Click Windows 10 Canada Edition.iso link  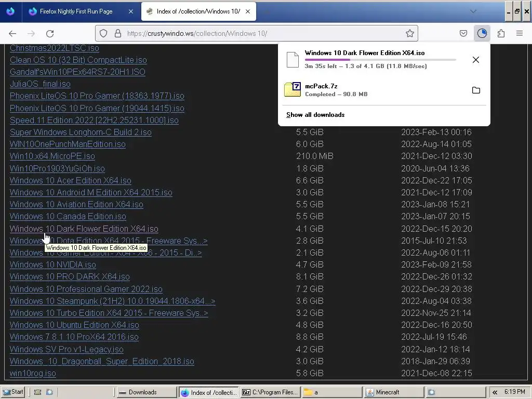[68, 217]
